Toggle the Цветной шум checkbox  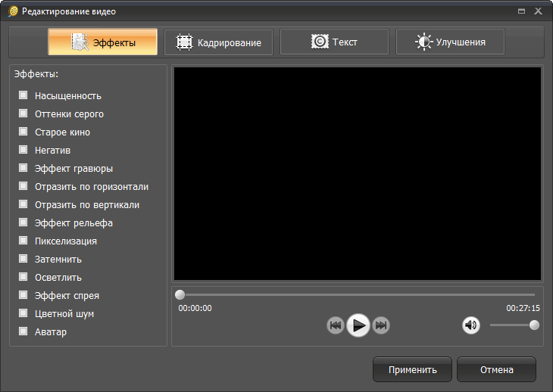(x=23, y=313)
